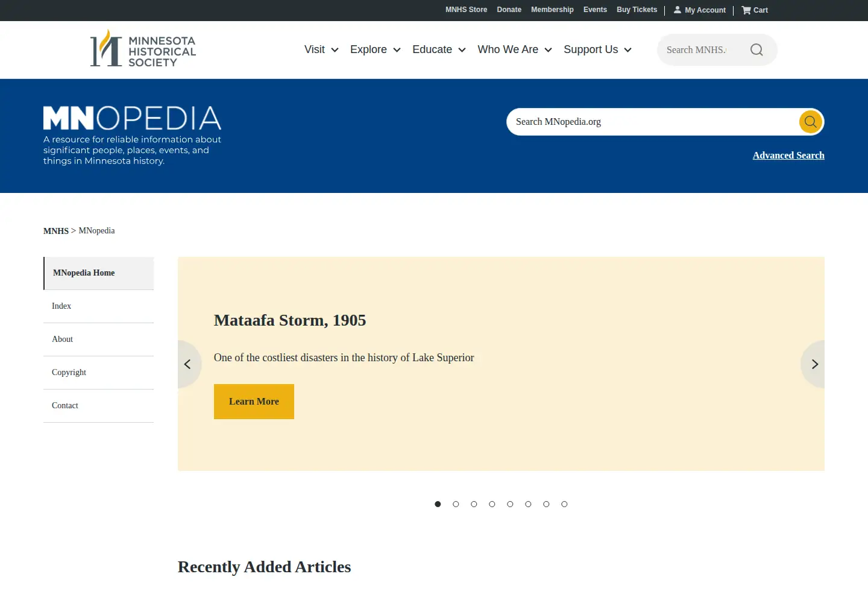868x603 pixels.
Task: Click the 'Recently Added Articles' heading
Action: [x=264, y=567]
